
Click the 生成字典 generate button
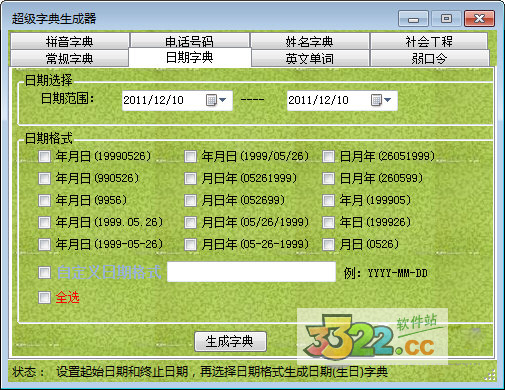(230, 341)
